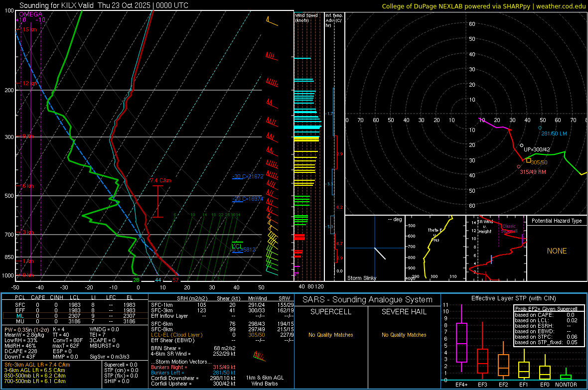Click the red Bunkers right-mover circle on the hodograph

click(x=519, y=166)
